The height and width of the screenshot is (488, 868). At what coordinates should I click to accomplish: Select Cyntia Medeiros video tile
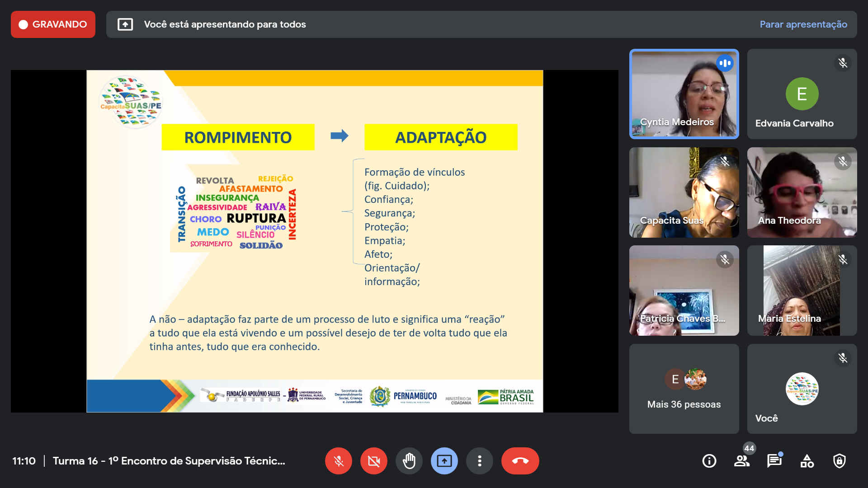coord(684,94)
